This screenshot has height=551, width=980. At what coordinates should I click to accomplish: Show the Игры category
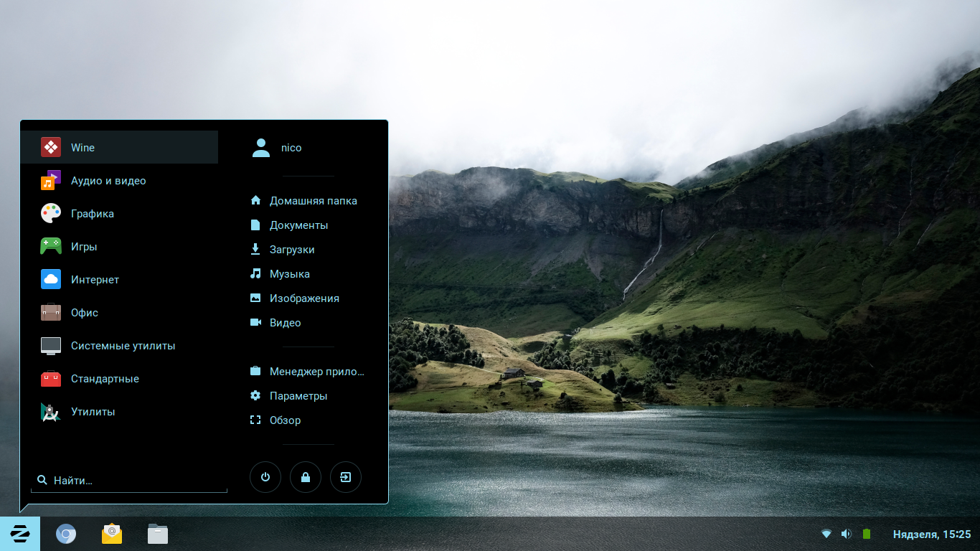[119, 247]
